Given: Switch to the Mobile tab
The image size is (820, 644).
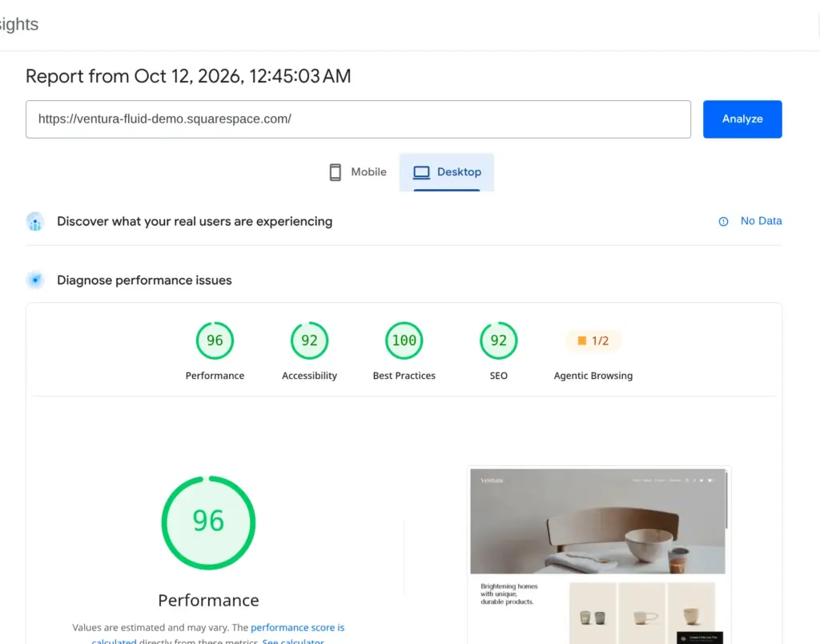Looking at the screenshot, I should pyautogui.click(x=358, y=172).
